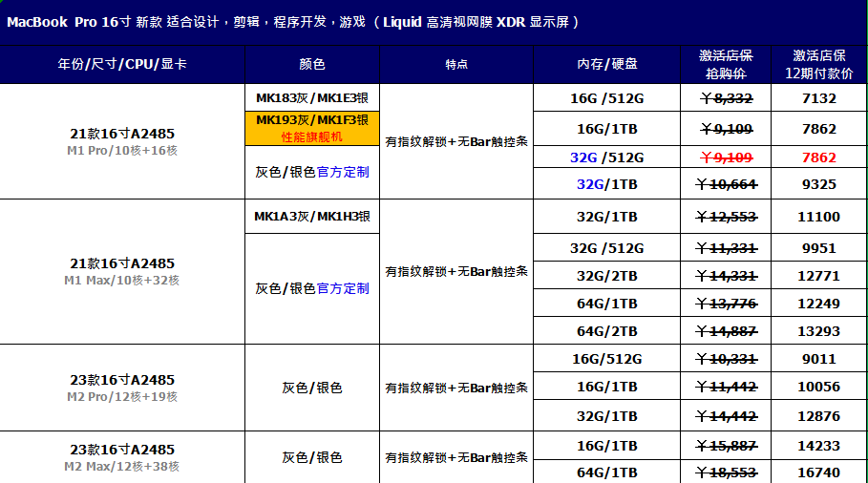Click the ¥18,553 price cell
868x483 pixels.
click(726, 473)
